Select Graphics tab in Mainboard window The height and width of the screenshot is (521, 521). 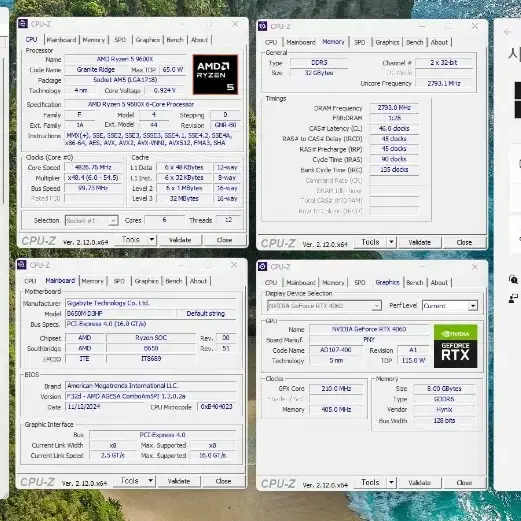click(x=147, y=281)
